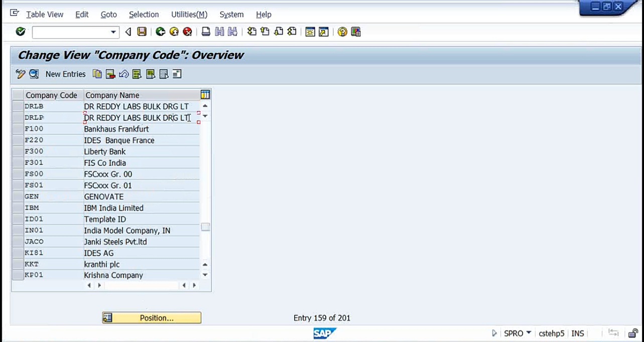Select row selector for IN01

coord(18,230)
